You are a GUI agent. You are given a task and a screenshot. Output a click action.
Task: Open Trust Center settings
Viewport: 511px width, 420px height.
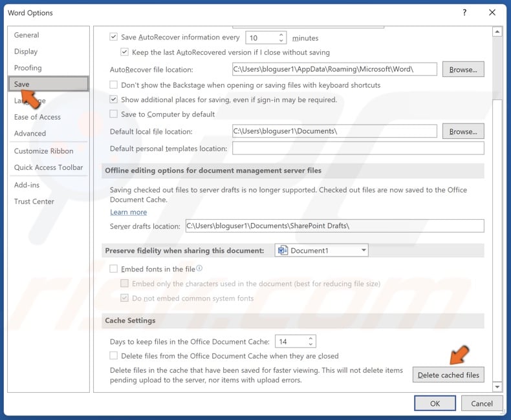(x=49, y=202)
